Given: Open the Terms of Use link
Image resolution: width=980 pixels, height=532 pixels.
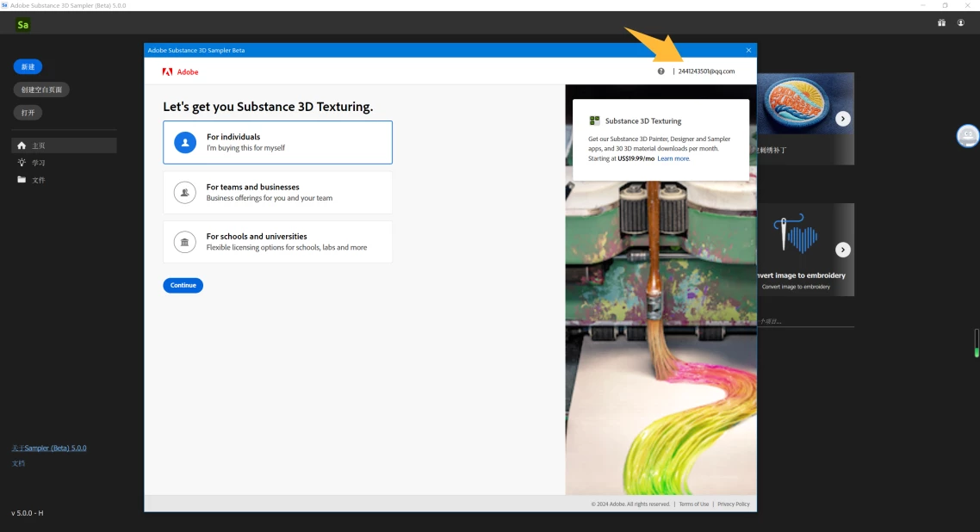Looking at the screenshot, I should point(694,504).
